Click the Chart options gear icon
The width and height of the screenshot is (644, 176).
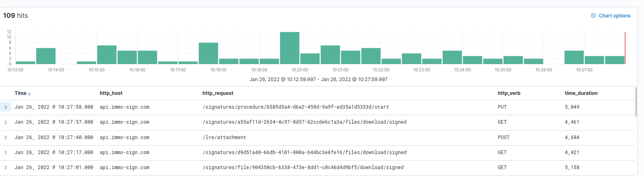[593, 15]
